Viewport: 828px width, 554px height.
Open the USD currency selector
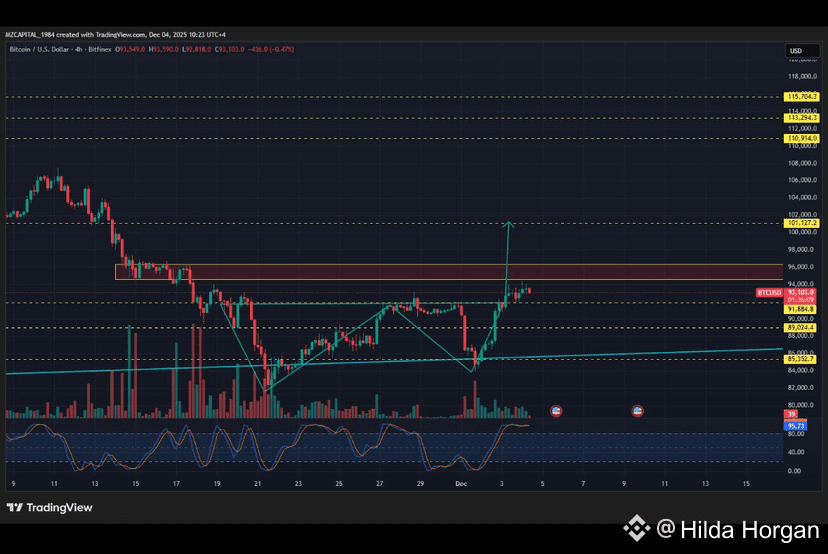pos(802,51)
